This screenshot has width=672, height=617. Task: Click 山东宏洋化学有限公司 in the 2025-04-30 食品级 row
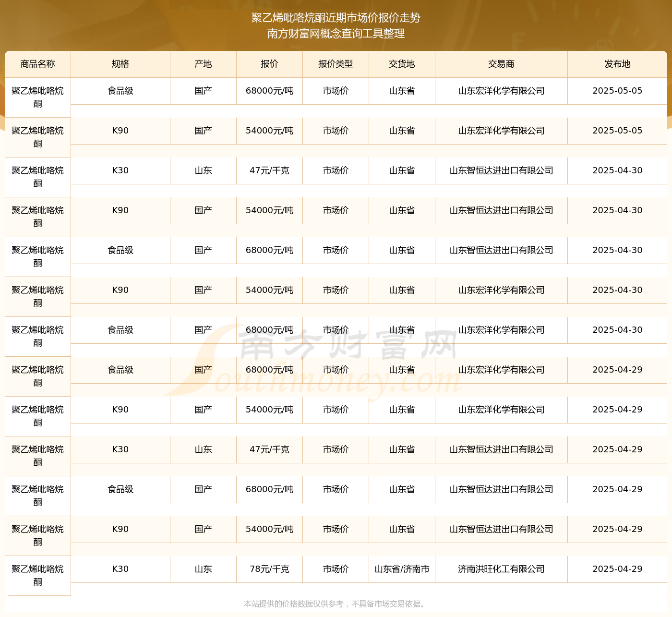point(501,330)
